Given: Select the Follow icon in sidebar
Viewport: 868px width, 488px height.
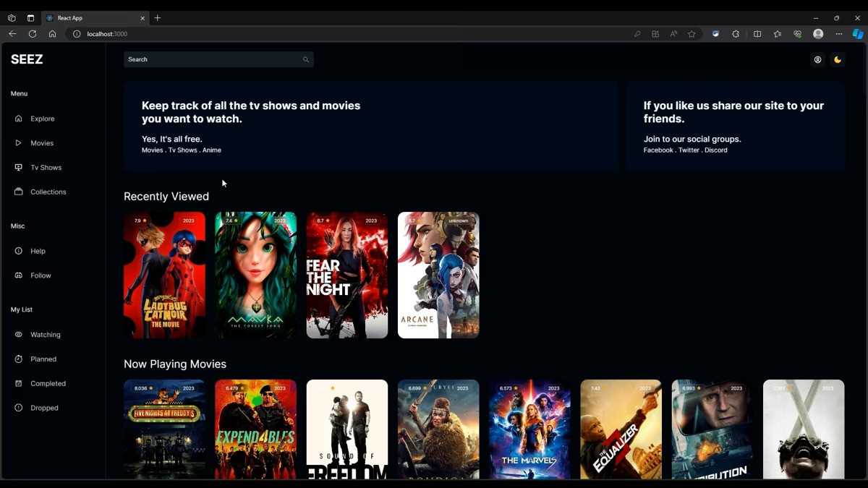Looking at the screenshot, I should [x=18, y=275].
